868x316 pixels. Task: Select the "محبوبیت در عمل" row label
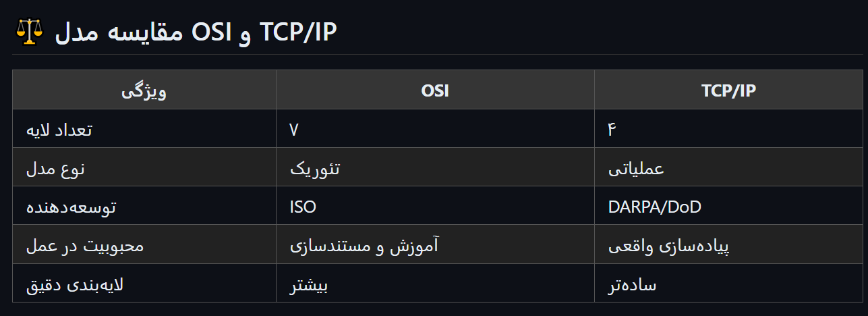pos(85,245)
